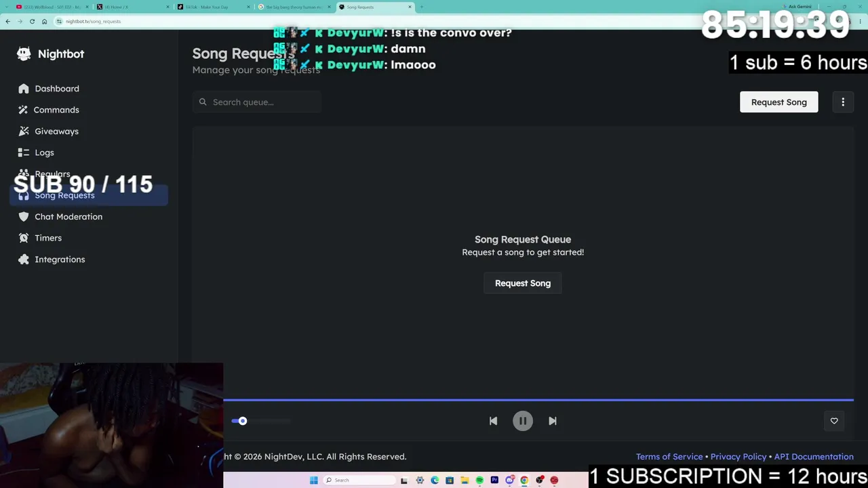Click the song progress bar

pos(538,400)
